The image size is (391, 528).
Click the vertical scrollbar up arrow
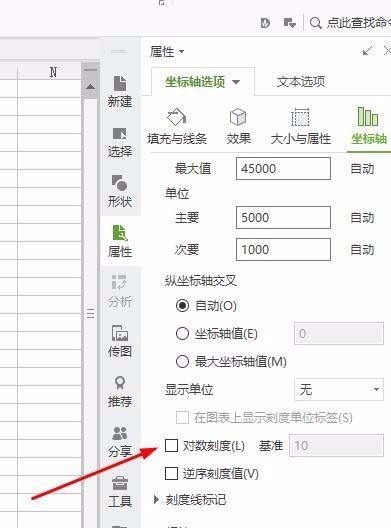tap(90, 87)
